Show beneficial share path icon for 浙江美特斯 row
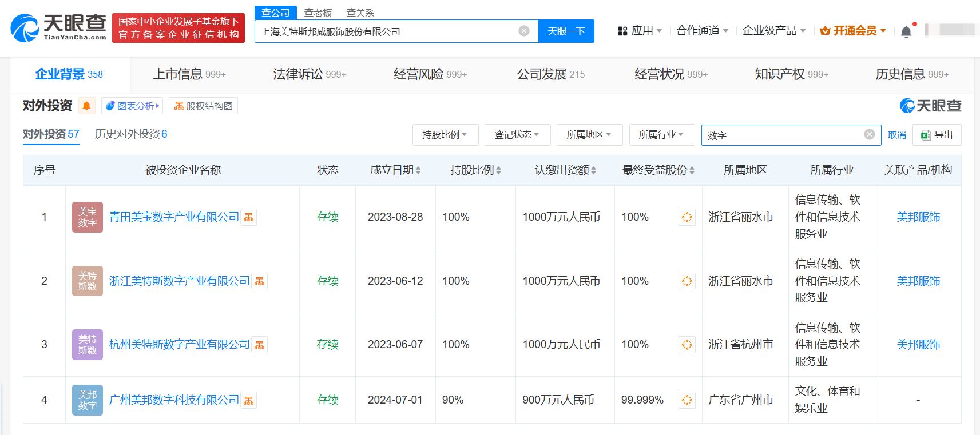The height and width of the screenshot is (435, 980). pos(687,281)
